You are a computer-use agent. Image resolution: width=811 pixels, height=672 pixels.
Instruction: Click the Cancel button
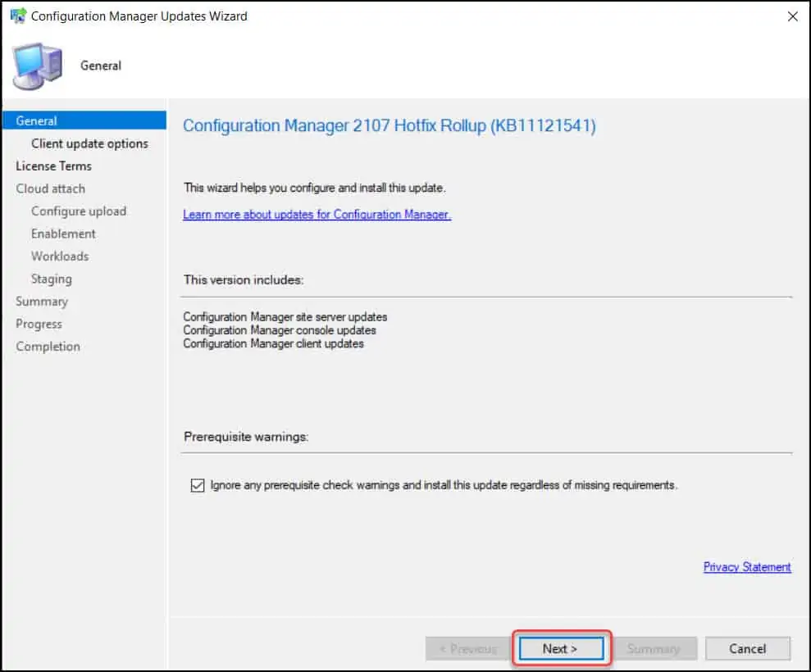(x=747, y=648)
